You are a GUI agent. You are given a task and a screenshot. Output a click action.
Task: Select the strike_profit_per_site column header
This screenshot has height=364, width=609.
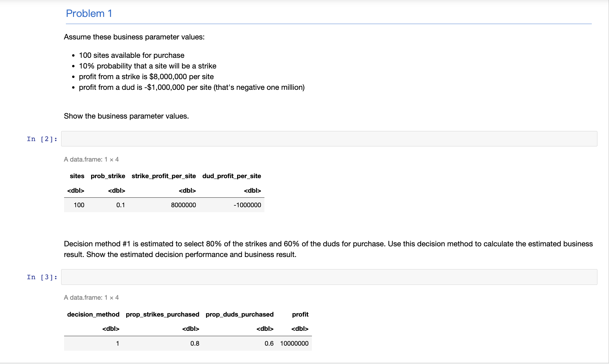pos(164,176)
